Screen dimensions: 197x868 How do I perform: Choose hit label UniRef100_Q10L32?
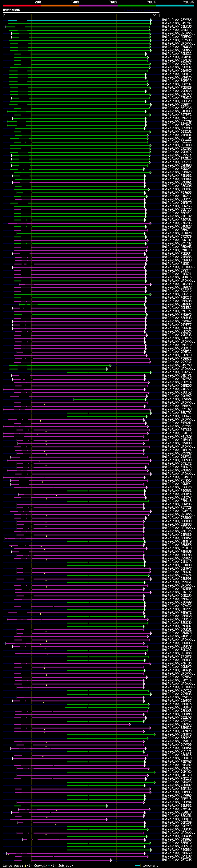(x=177, y=61)
